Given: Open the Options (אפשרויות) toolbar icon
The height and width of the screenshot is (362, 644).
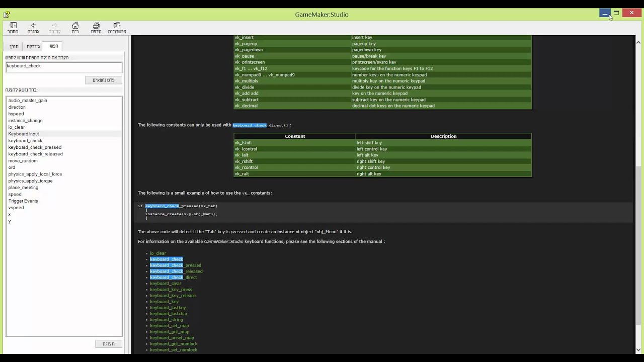Looking at the screenshot, I should coord(117,28).
